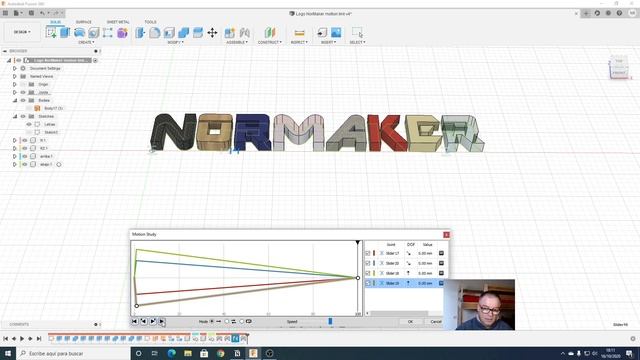
Task: Select the Measure inspect tool
Action: (299, 32)
